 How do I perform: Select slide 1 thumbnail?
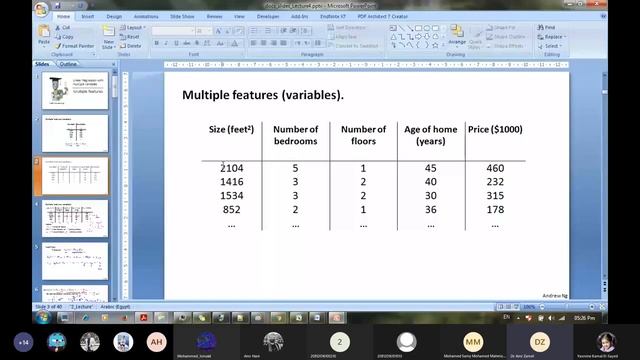pyautogui.click(x=75, y=91)
